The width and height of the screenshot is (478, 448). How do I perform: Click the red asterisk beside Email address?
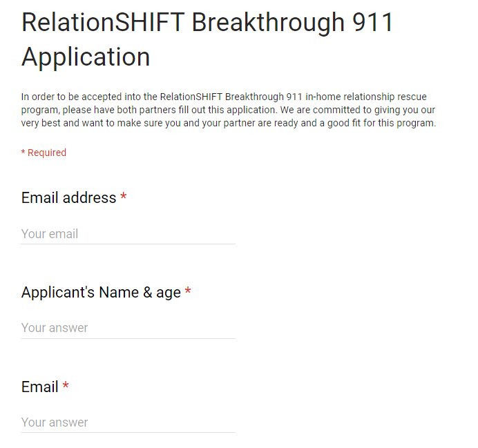point(124,198)
